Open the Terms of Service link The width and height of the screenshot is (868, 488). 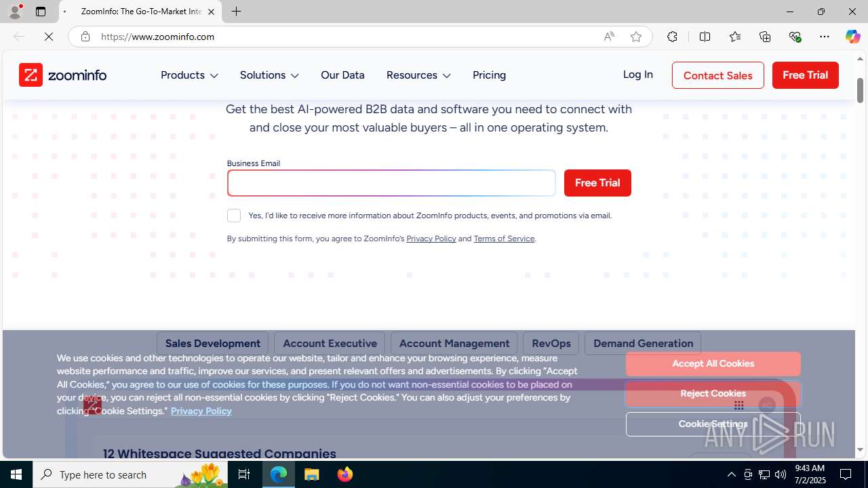pos(504,239)
